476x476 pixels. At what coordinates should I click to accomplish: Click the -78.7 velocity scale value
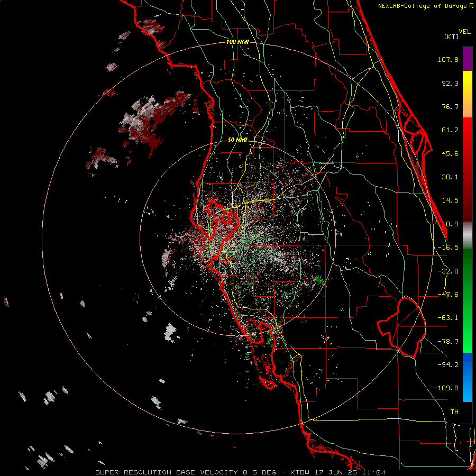[x=448, y=342]
